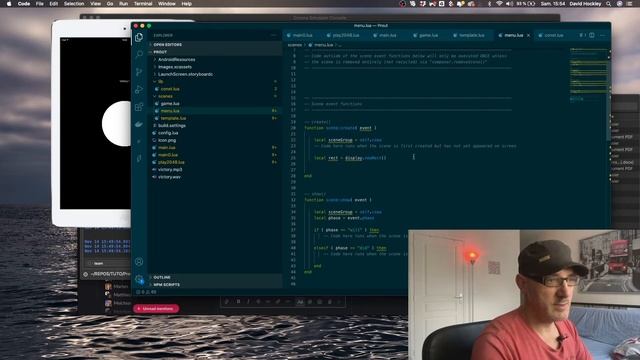Click the split editor icon

pyautogui.click(x=591, y=35)
